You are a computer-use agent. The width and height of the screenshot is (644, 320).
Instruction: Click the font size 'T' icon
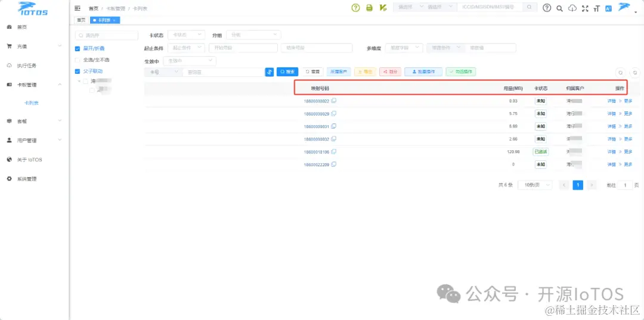[x=597, y=8]
